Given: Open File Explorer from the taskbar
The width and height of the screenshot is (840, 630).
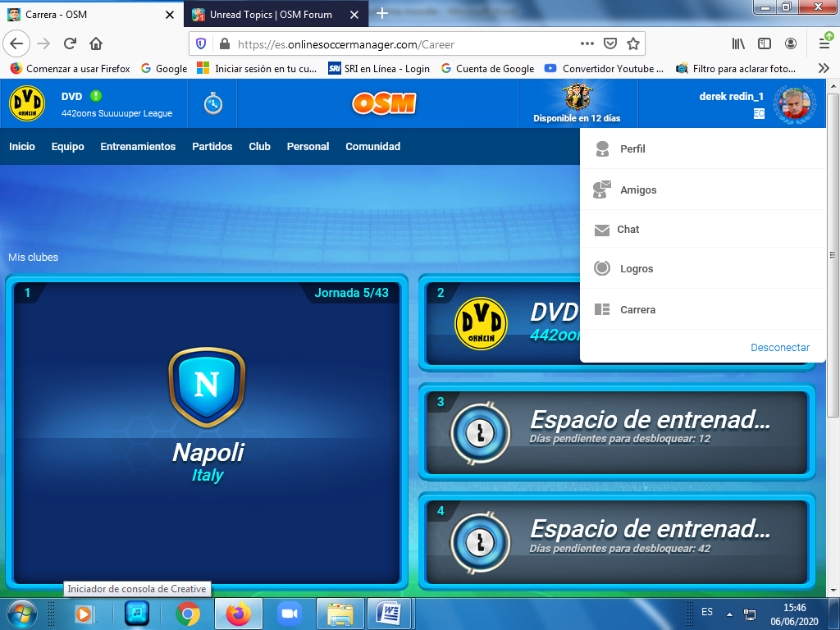Looking at the screenshot, I should (340, 614).
